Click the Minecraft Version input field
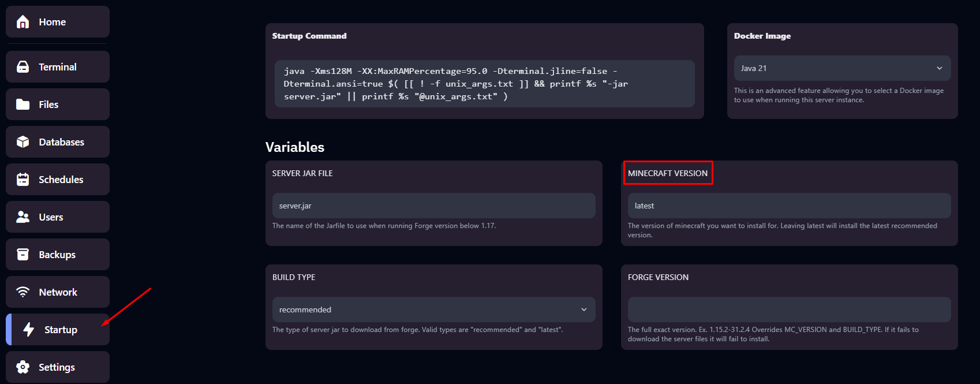 click(788, 206)
